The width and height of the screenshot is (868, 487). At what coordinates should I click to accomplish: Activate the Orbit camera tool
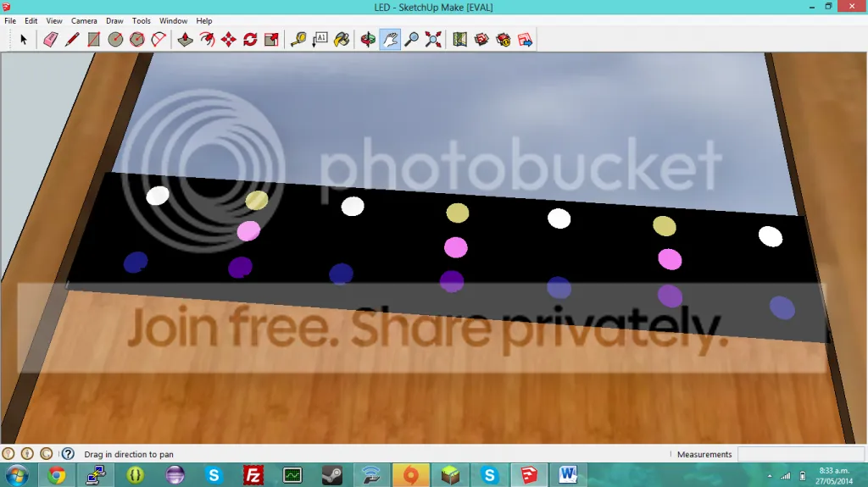pyautogui.click(x=368, y=39)
